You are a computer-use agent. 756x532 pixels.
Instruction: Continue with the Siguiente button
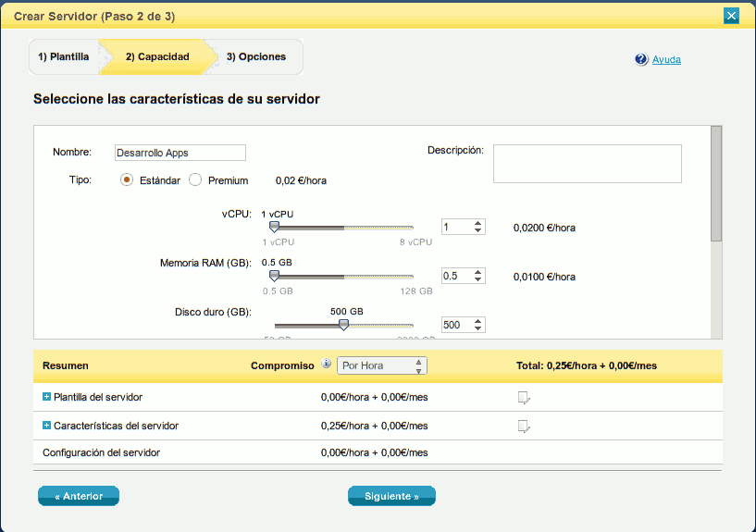[391, 496]
